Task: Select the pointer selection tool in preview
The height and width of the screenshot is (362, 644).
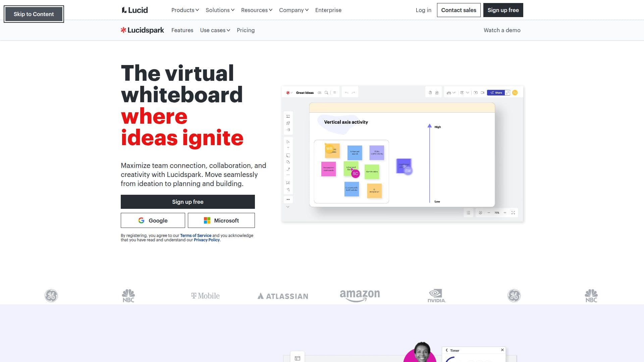Action: tap(288, 142)
